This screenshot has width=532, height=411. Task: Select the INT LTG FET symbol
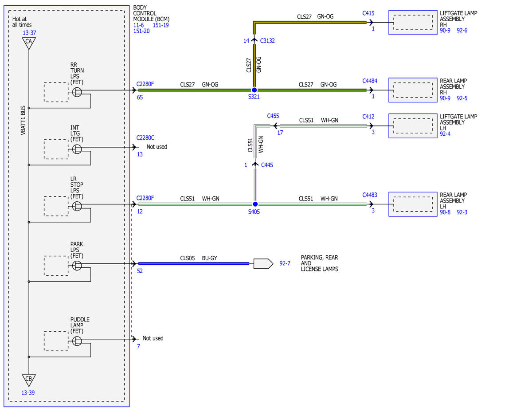(77, 149)
